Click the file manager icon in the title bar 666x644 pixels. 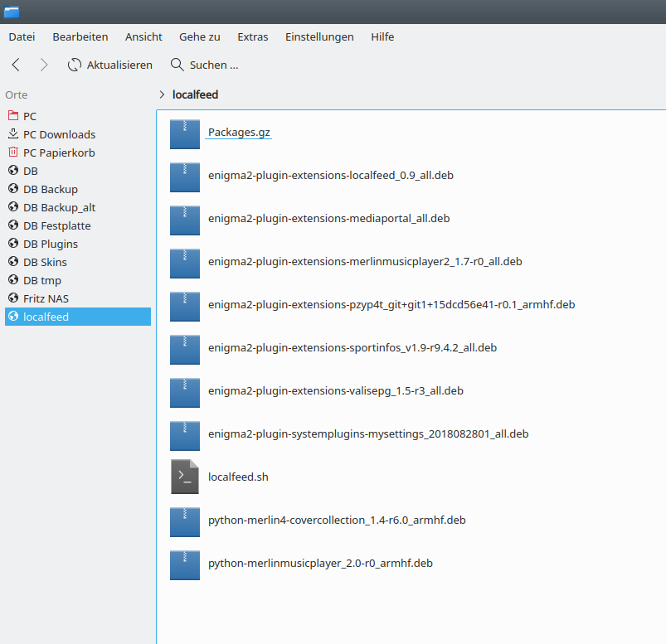pyautogui.click(x=12, y=12)
